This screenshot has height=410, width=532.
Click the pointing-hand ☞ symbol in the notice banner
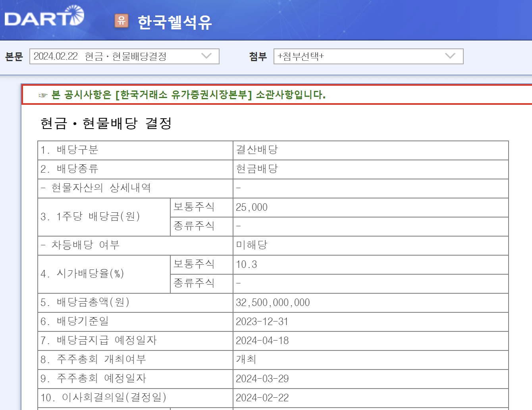coord(42,94)
